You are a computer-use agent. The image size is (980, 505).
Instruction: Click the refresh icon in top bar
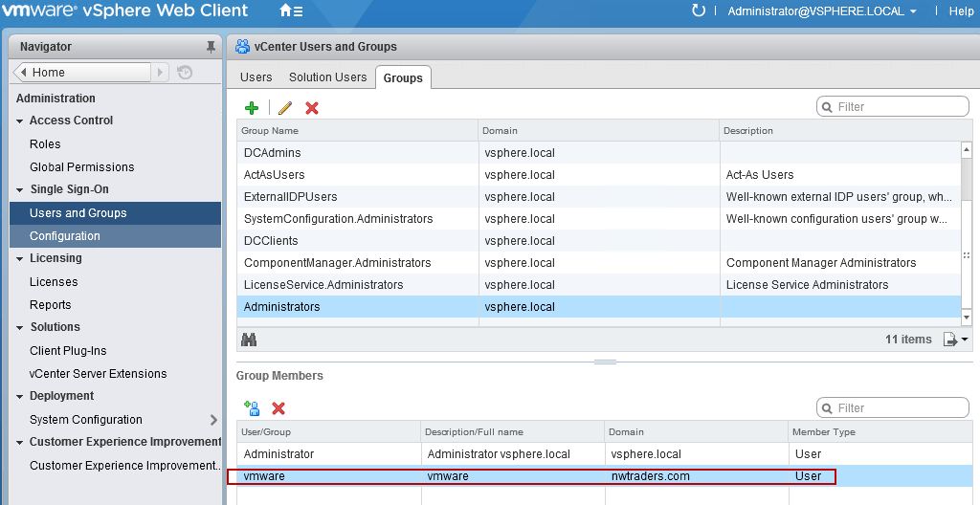tap(699, 11)
